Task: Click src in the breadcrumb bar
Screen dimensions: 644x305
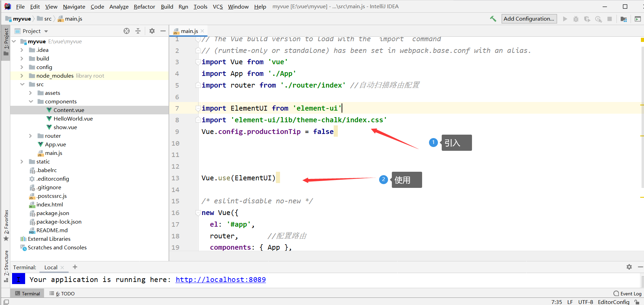Action: 48,19
